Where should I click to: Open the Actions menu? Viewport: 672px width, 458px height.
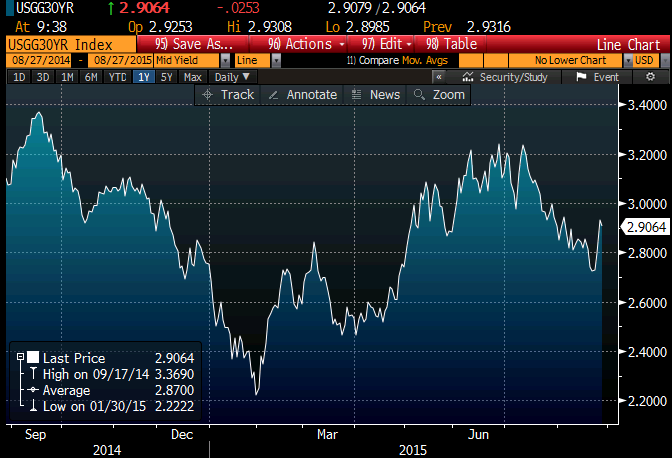point(305,44)
